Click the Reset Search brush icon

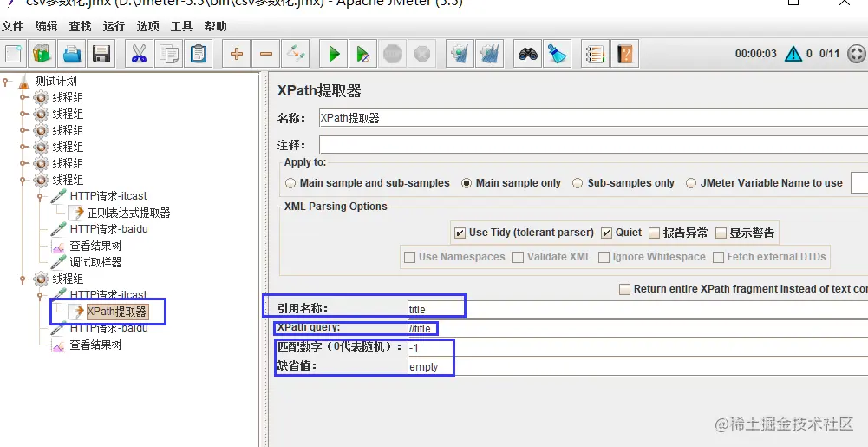(557, 54)
